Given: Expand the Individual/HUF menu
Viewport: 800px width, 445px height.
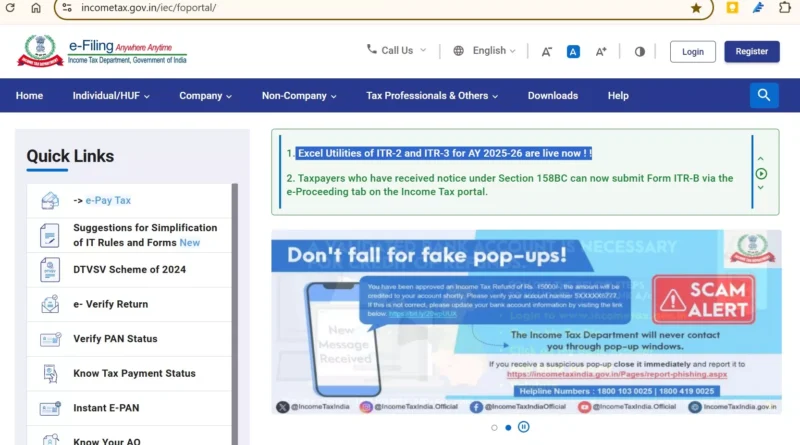Looking at the screenshot, I should pos(111,96).
